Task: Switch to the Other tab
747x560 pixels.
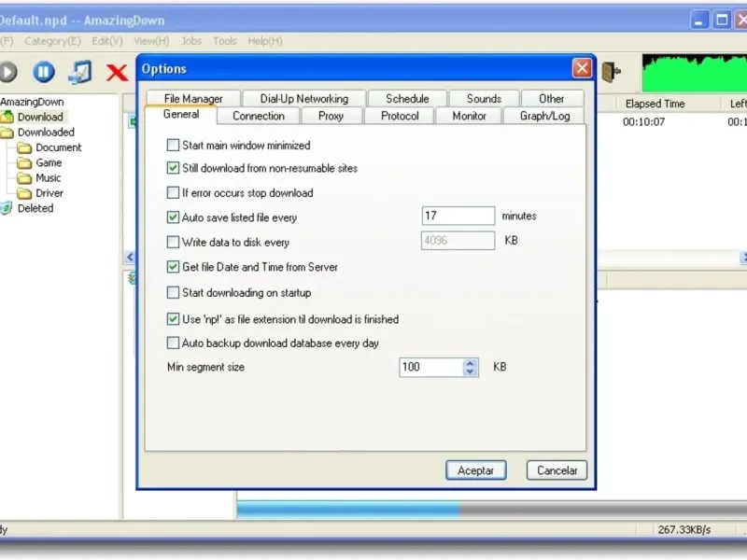Action: (552, 99)
